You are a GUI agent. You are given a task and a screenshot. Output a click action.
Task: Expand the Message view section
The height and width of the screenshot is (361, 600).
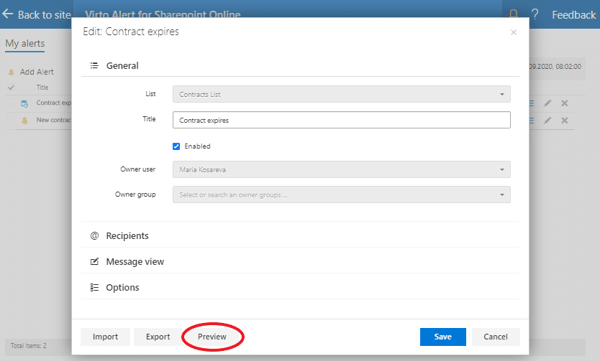tap(300, 262)
